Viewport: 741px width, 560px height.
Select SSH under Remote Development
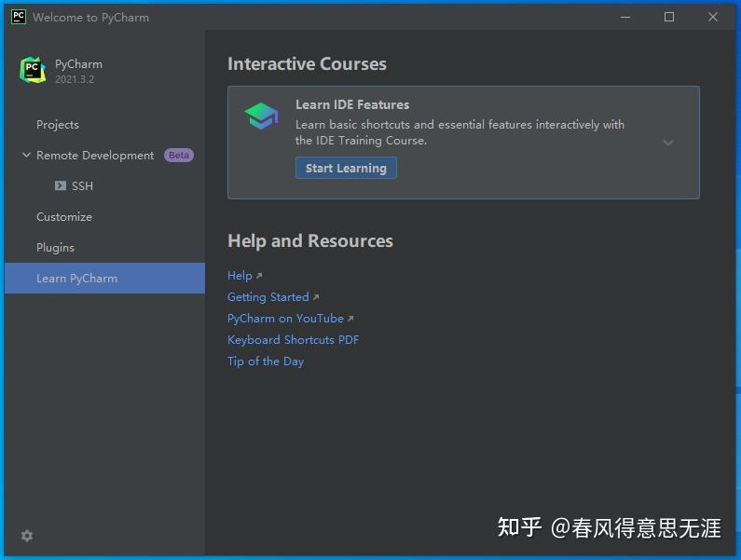(82, 186)
